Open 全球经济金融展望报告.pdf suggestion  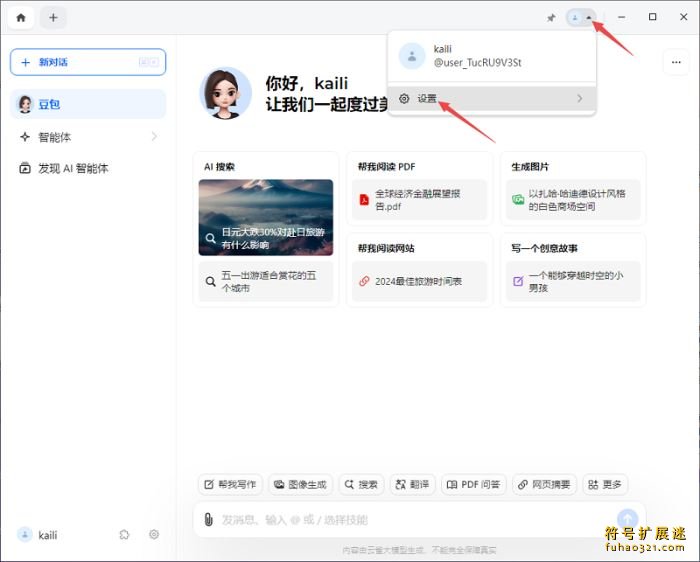419,200
